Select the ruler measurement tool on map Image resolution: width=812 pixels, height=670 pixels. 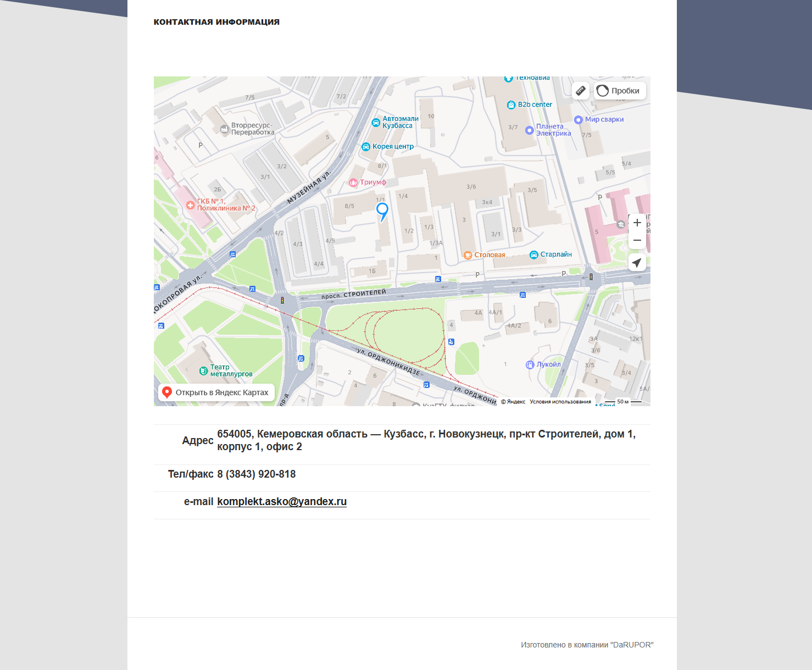coord(581,91)
